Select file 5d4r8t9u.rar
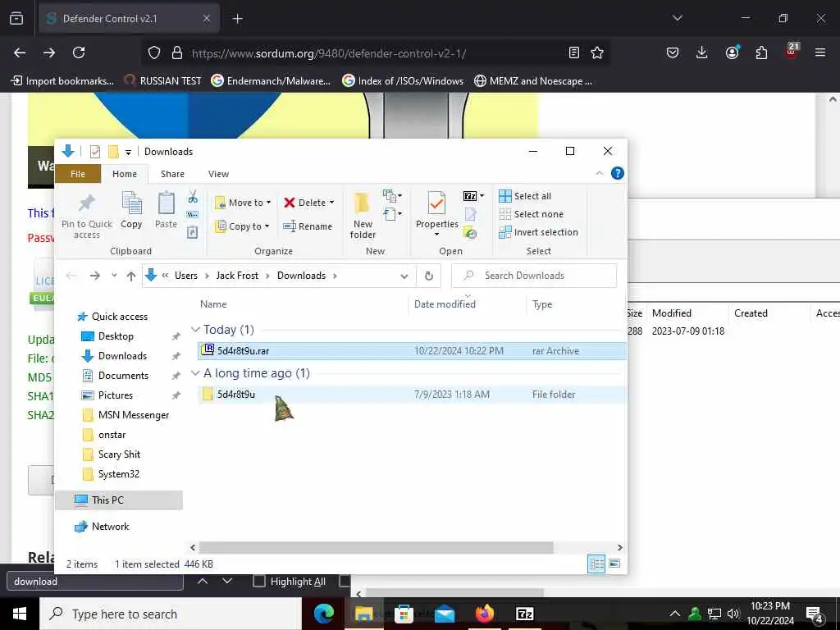840x630 pixels. [412, 351]
